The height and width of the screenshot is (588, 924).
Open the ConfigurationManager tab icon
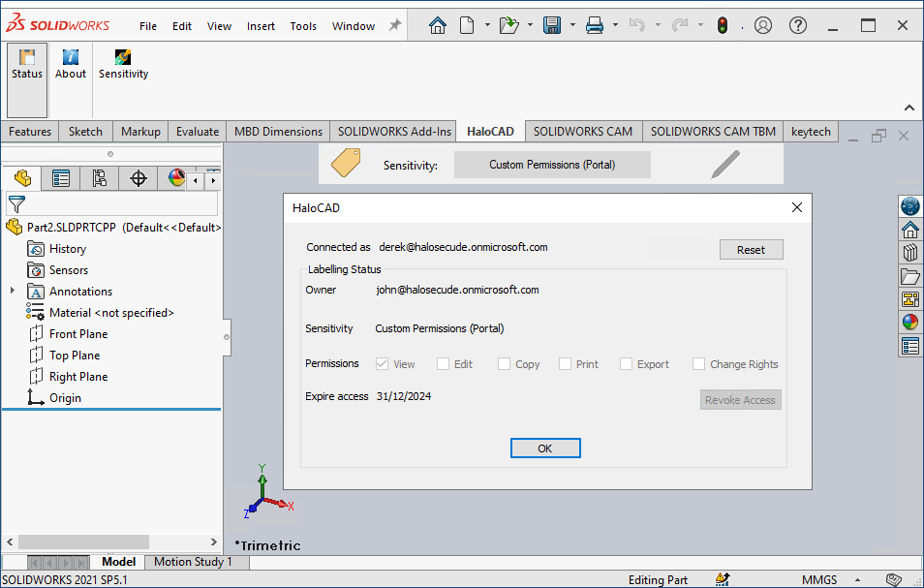click(x=100, y=178)
